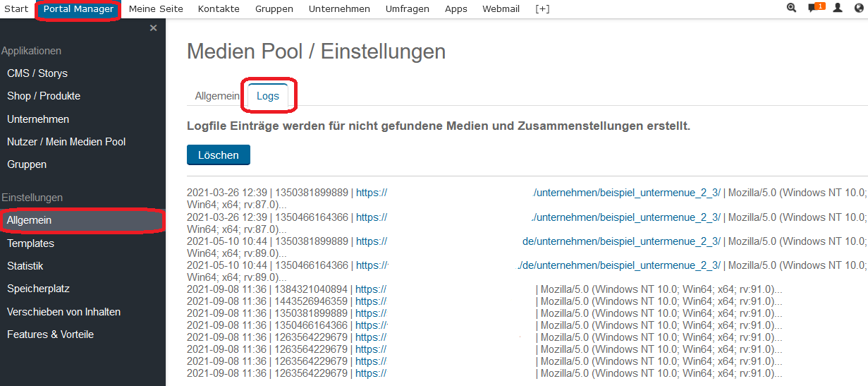
Task: Switch to the Logs tab
Action: point(268,96)
